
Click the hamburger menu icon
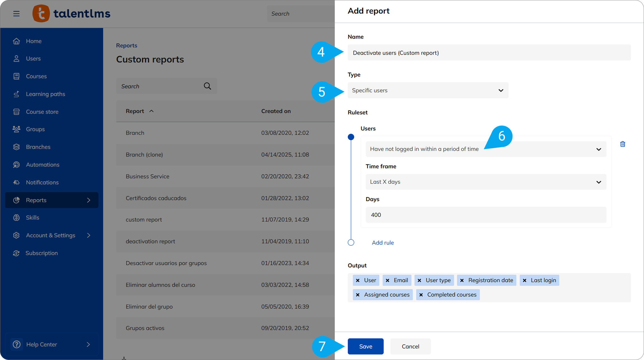tap(16, 14)
